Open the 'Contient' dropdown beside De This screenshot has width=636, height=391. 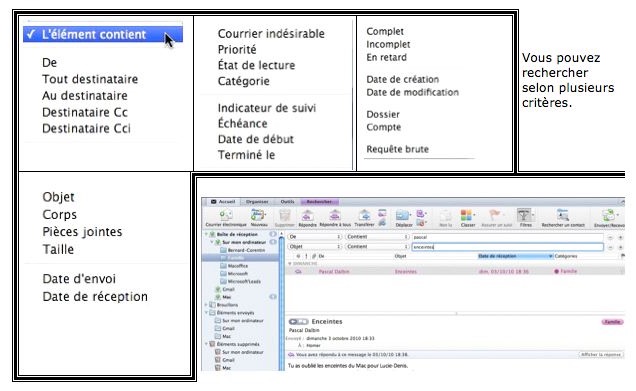click(x=377, y=237)
